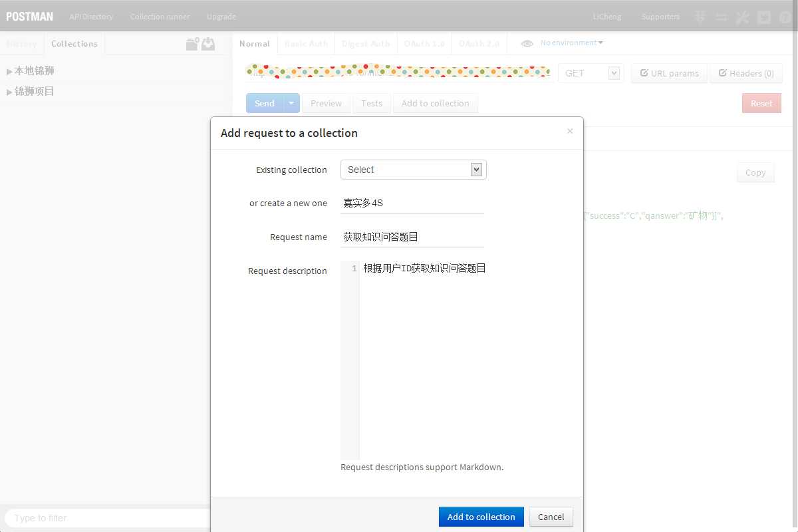
Task: Click the Copy button
Action: pos(755,172)
